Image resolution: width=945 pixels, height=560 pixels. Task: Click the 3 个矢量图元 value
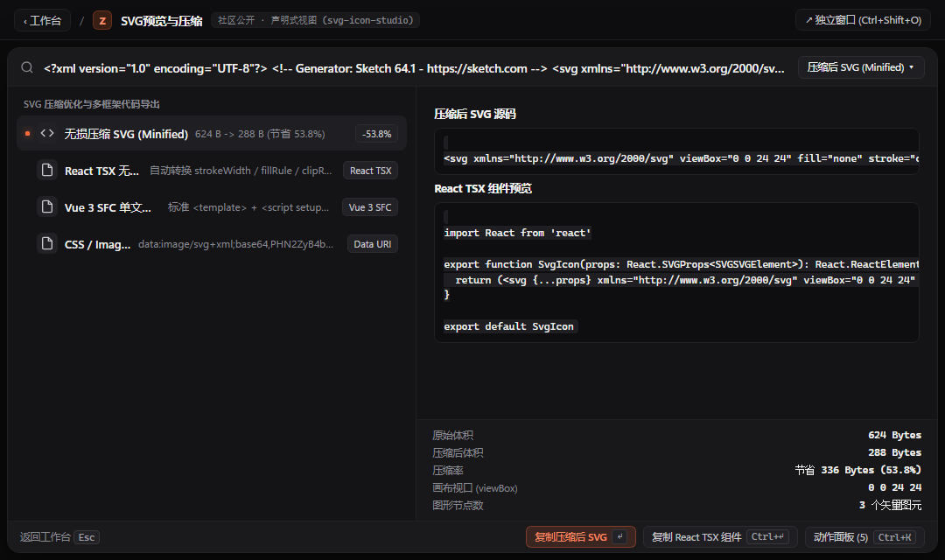pos(890,505)
